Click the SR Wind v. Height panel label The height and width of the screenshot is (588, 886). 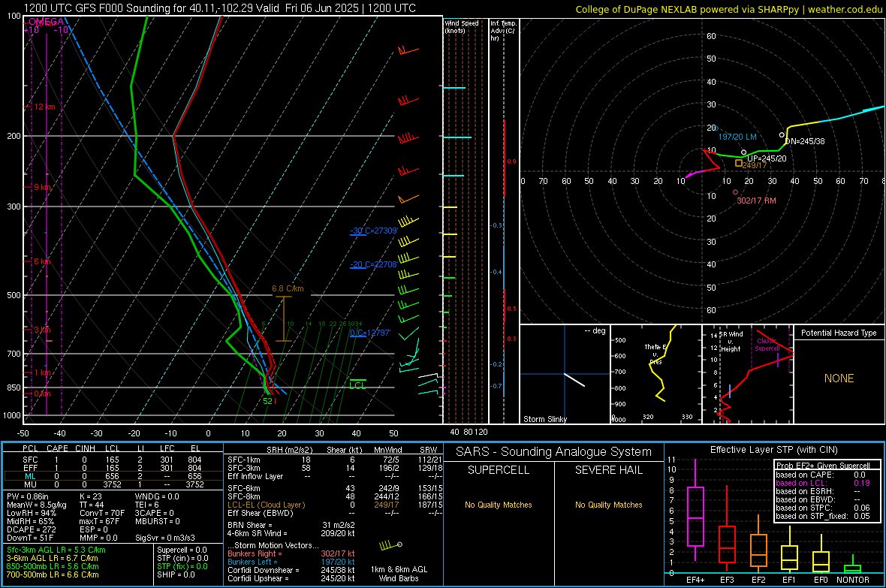point(731,342)
